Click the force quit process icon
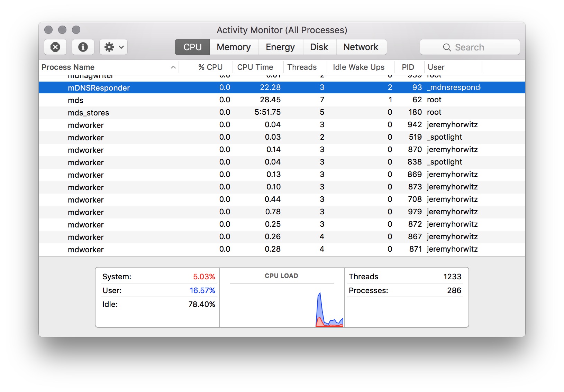The height and width of the screenshot is (392, 564). point(55,47)
